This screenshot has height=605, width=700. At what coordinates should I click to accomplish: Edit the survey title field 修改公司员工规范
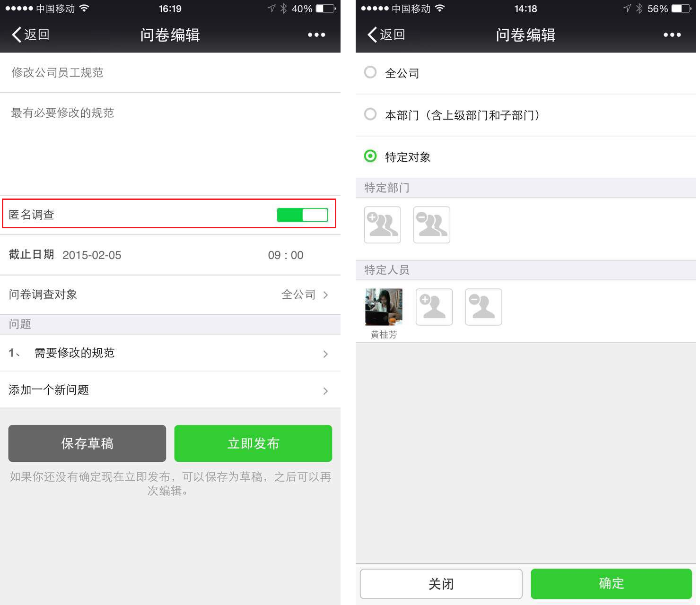pos(170,72)
